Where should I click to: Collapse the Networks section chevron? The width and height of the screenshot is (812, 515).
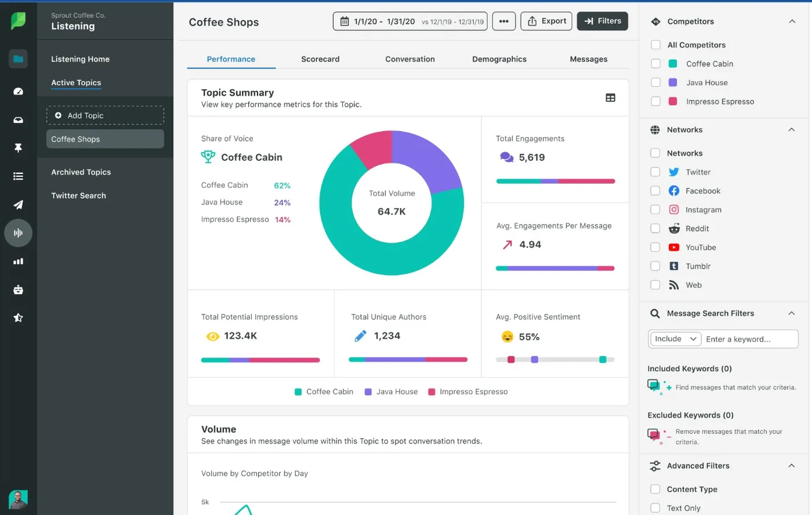coord(792,130)
